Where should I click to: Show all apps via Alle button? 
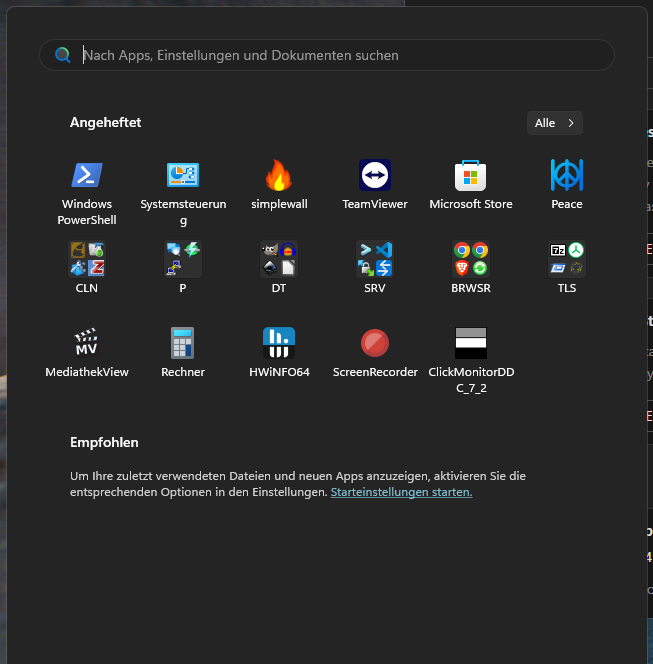coord(555,123)
